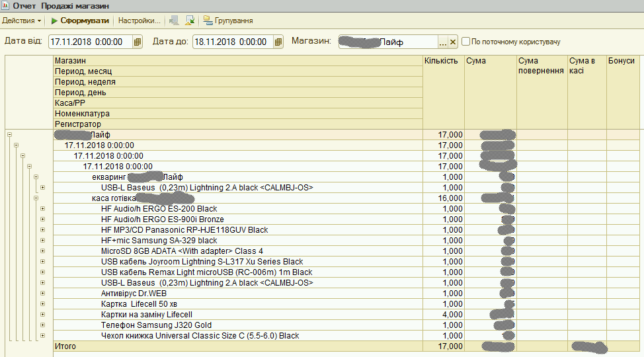Image resolution: width=644 pixels, height=357 pixels.
Task: Click green-arrow icon left of Групування
Action: tap(190, 20)
